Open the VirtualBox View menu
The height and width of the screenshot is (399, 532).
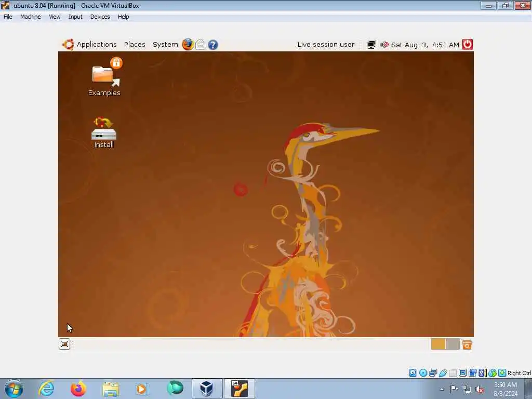54,17
